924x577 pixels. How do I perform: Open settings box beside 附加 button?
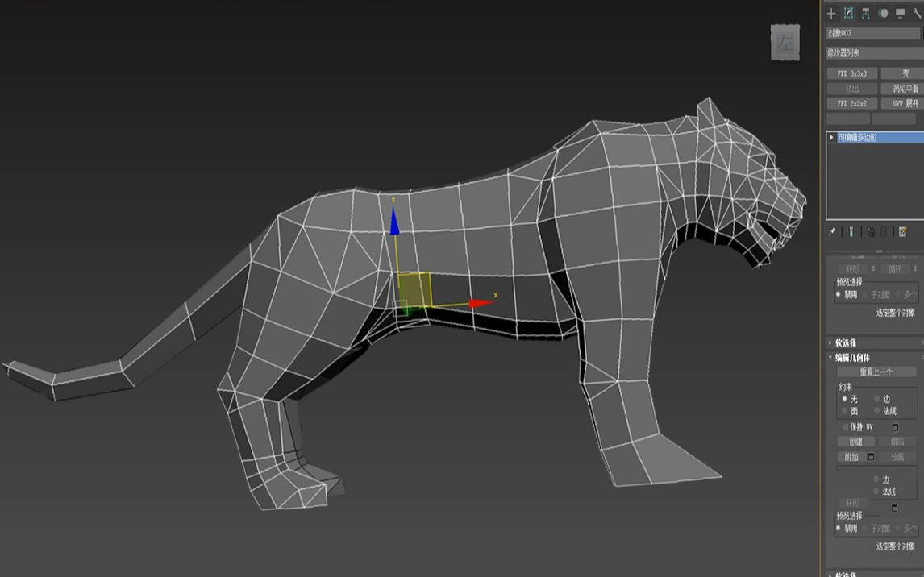coord(871,457)
